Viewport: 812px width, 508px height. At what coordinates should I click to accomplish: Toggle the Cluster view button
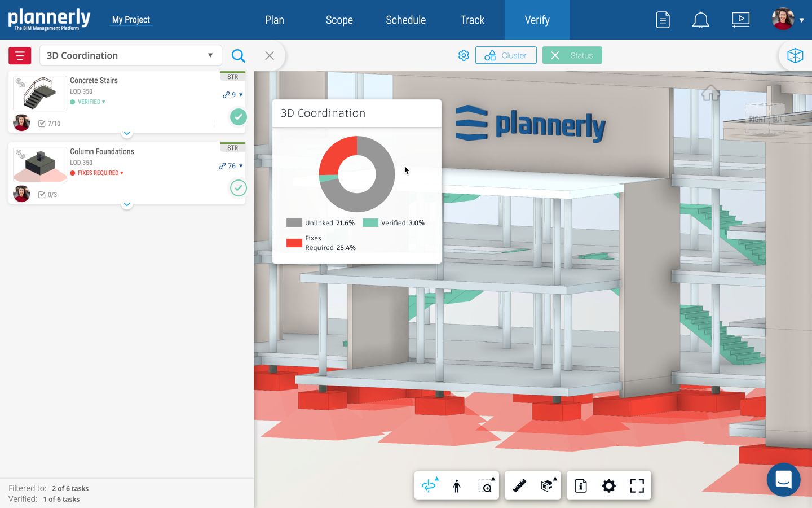pyautogui.click(x=506, y=55)
